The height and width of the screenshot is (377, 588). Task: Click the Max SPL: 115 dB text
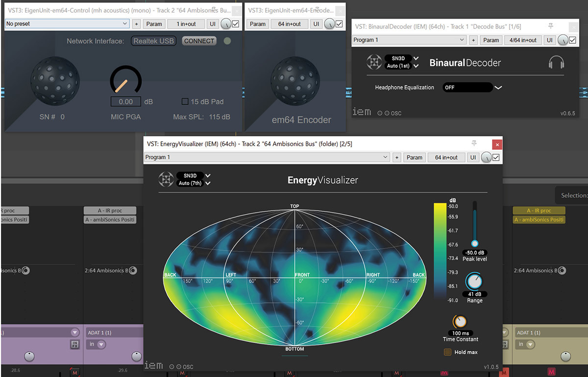click(x=201, y=117)
